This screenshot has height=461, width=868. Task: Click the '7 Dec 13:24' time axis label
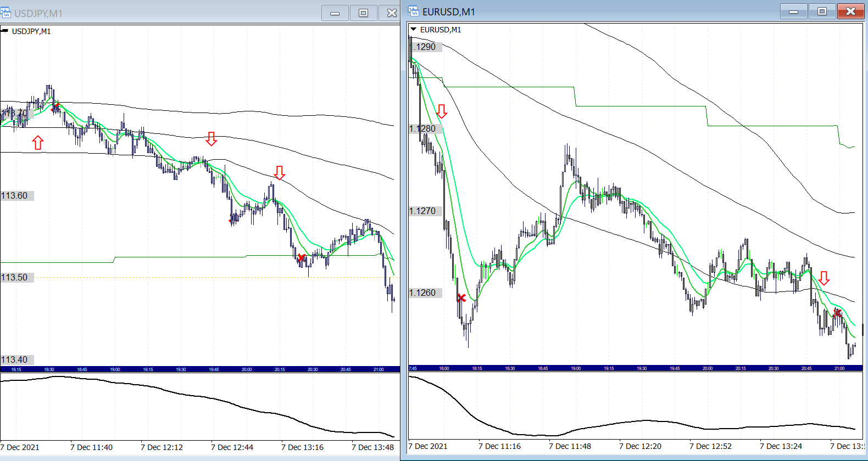tap(781, 446)
